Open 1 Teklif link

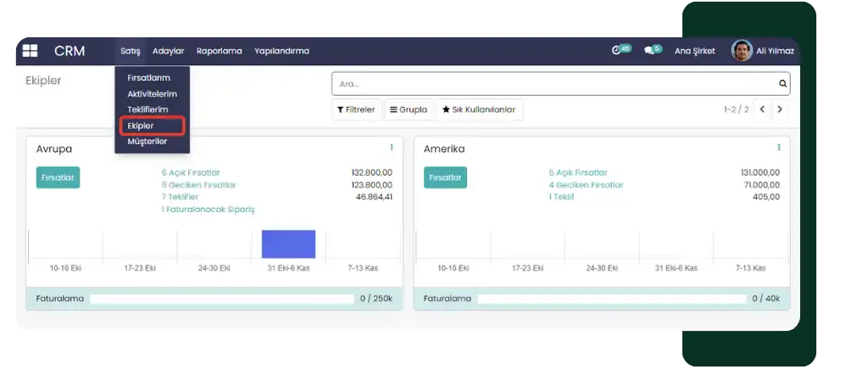point(562,197)
